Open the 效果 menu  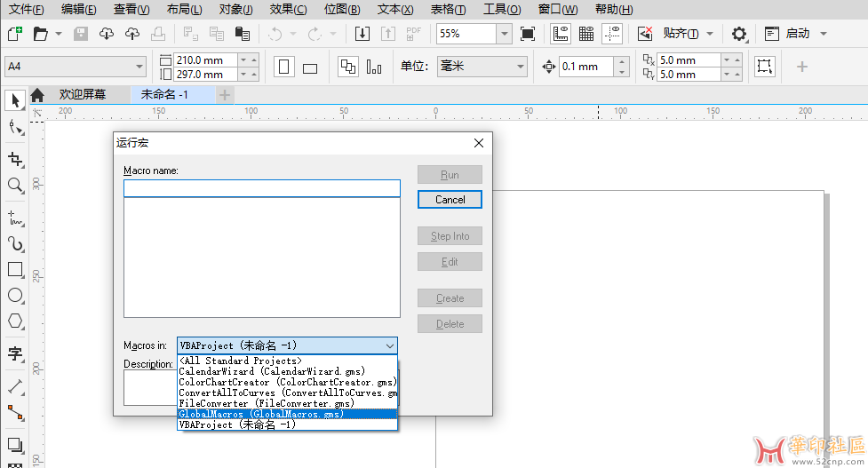[288, 10]
